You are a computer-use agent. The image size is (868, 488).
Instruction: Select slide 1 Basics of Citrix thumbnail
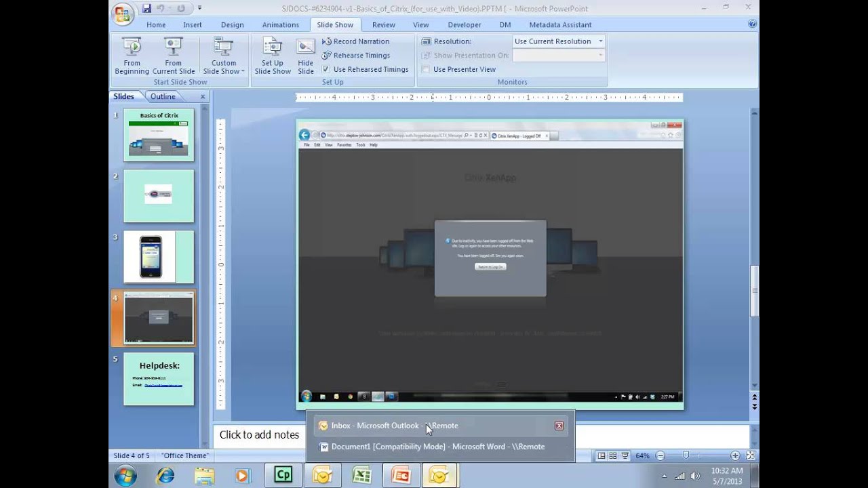159,135
